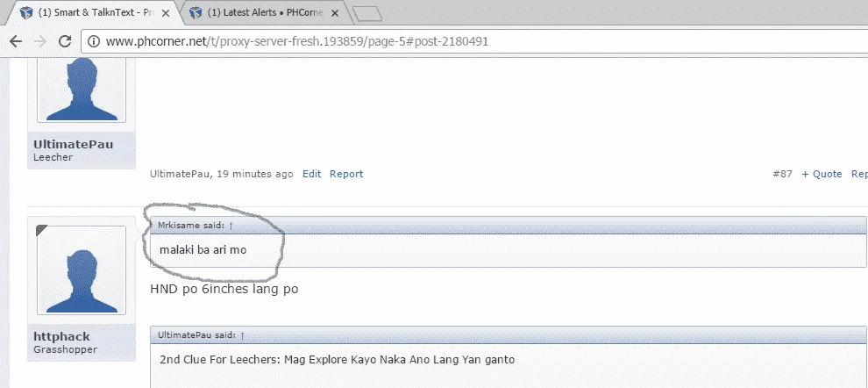Jump to Mrkisame's original post via arrow
Viewport: 868px width, 388px height.
(x=231, y=226)
